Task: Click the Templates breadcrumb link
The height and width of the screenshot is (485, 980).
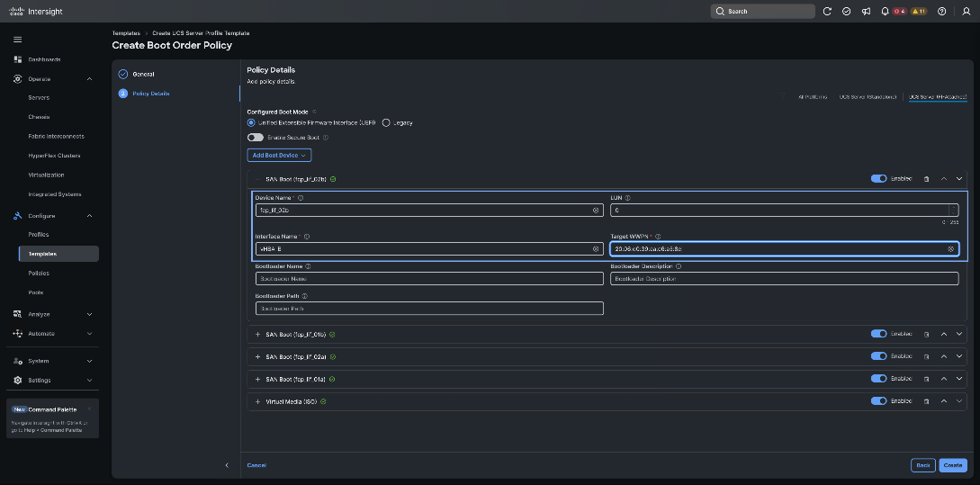Action: click(126, 33)
